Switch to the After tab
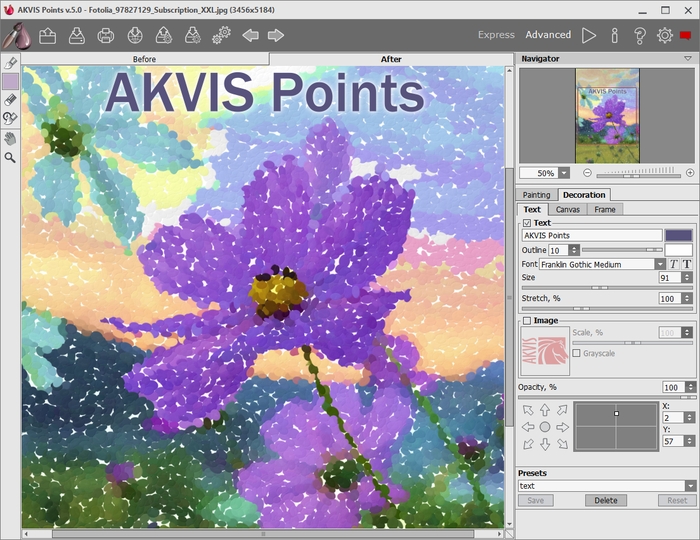This screenshot has width=700, height=540. click(x=391, y=59)
